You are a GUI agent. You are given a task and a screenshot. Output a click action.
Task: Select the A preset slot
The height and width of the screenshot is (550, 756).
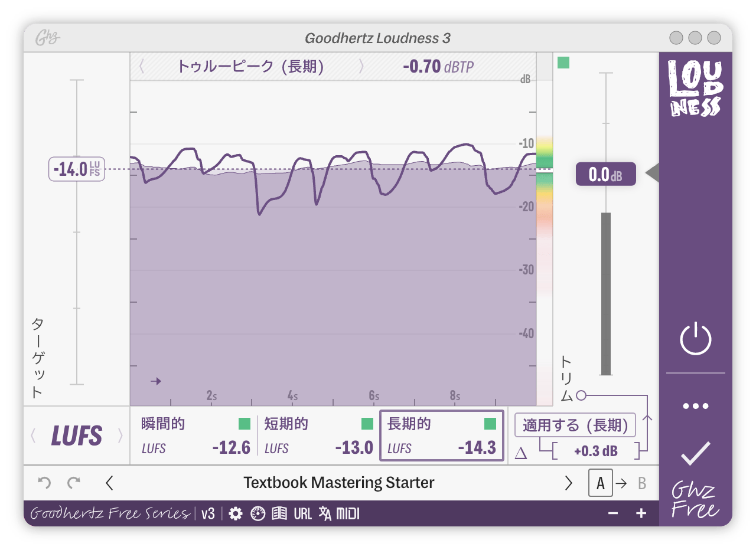601,483
